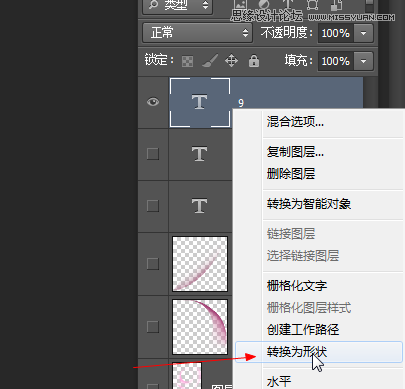This screenshot has height=389, width=405.
Task: Click the second text layer's T thumbnail
Action: 200,154
